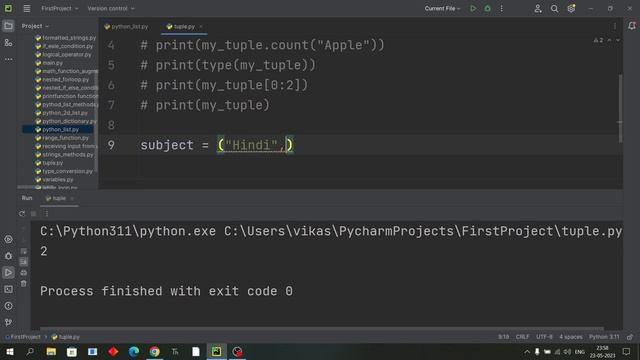Image resolution: width=640 pixels, height=360 pixels.
Task: Place cursor in line 9 subject code
Action: pyautogui.click(x=216, y=145)
